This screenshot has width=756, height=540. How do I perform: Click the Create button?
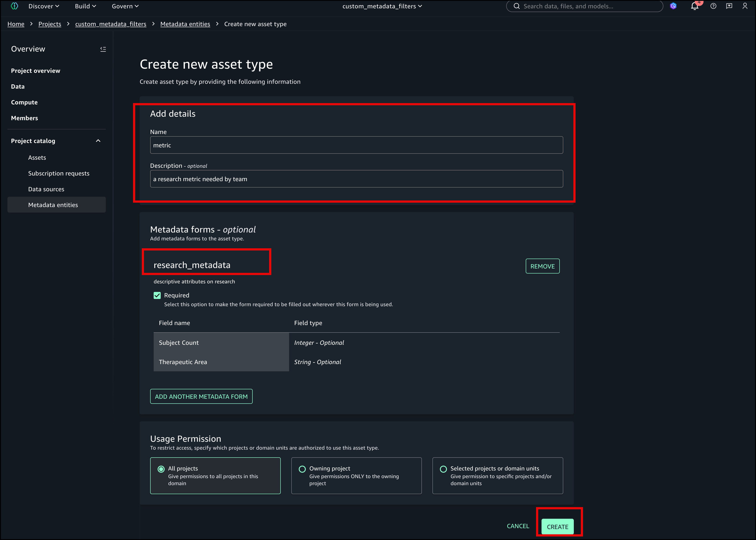557,527
